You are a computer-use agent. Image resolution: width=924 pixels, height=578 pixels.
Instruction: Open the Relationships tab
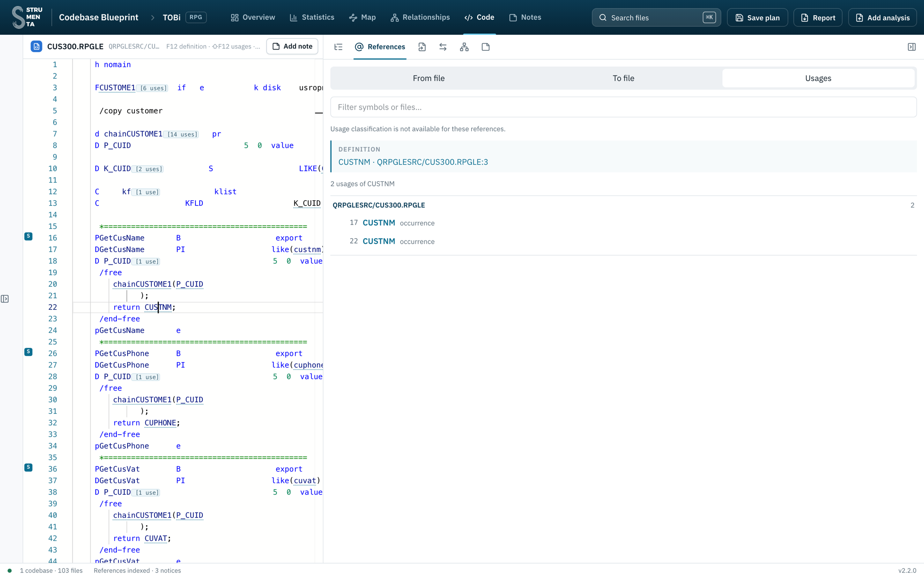click(420, 17)
